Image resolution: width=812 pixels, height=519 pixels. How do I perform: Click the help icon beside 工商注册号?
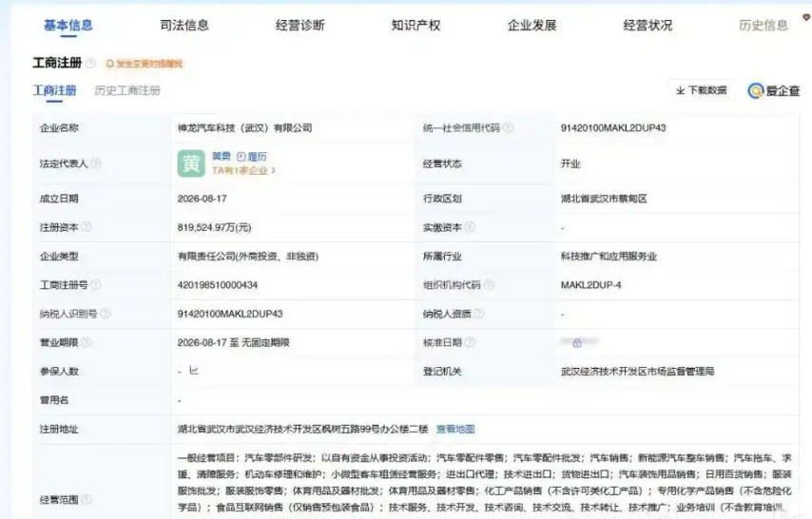96,284
